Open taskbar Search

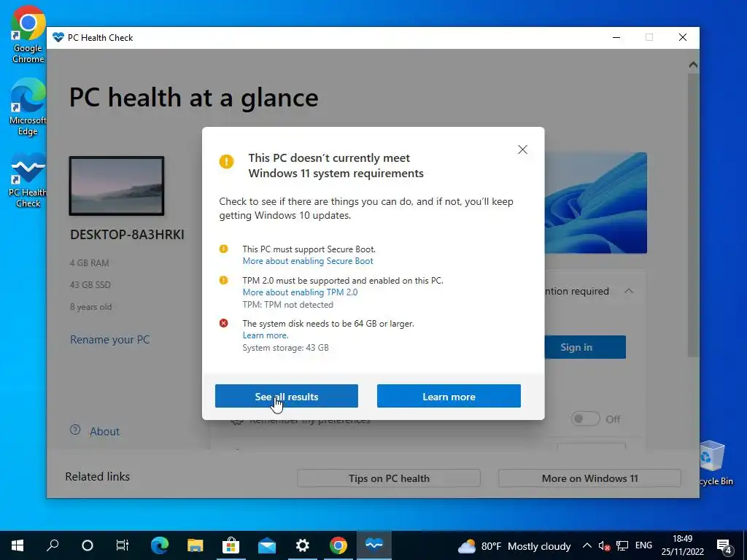point(53,545)
